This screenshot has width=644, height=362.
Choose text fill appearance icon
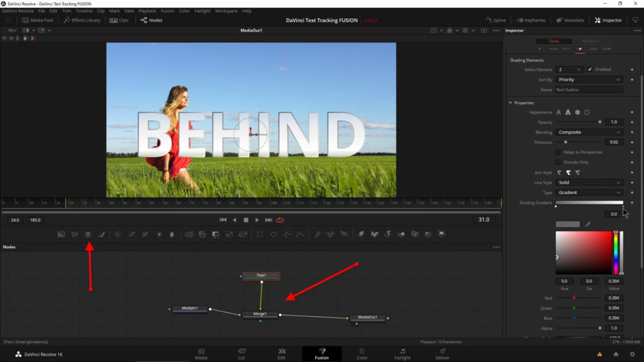[x=558, y=112]
